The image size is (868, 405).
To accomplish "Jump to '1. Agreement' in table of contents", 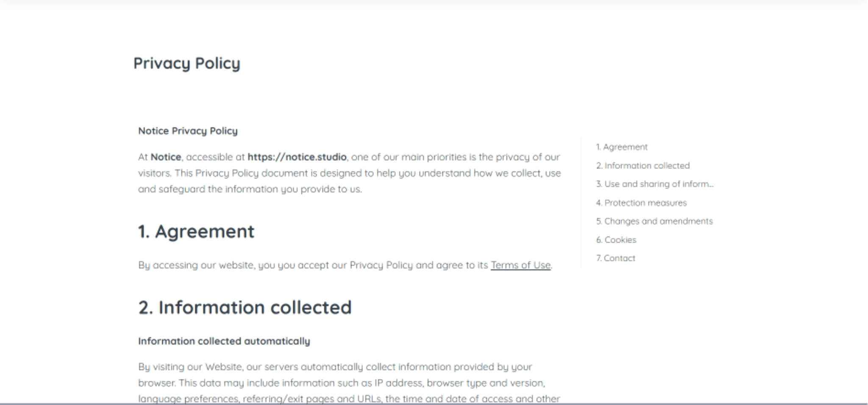I will click(x=622, y=147).
